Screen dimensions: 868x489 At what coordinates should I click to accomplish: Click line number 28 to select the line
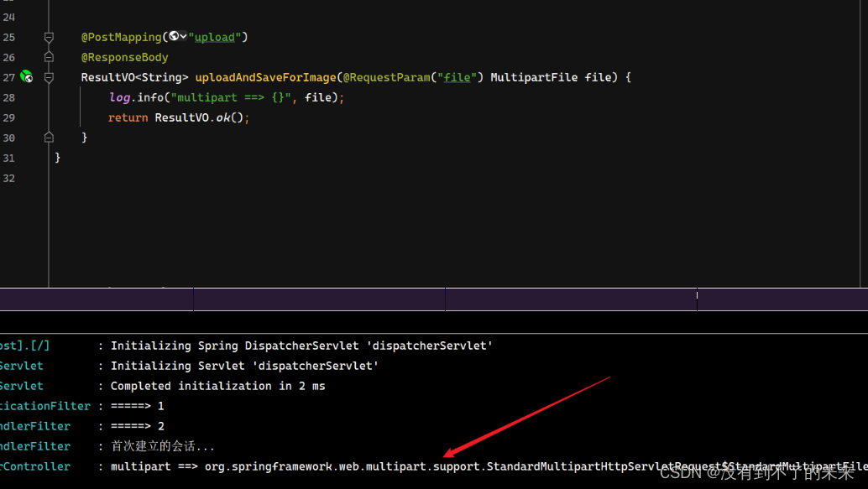10,97
